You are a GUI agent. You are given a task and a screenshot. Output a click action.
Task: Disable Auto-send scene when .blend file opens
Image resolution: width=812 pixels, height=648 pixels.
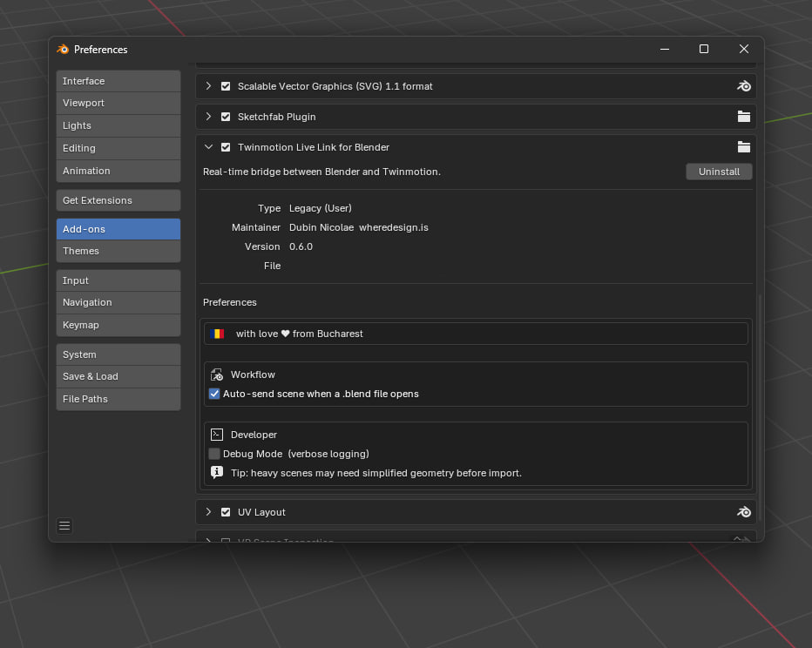point(213,394)
